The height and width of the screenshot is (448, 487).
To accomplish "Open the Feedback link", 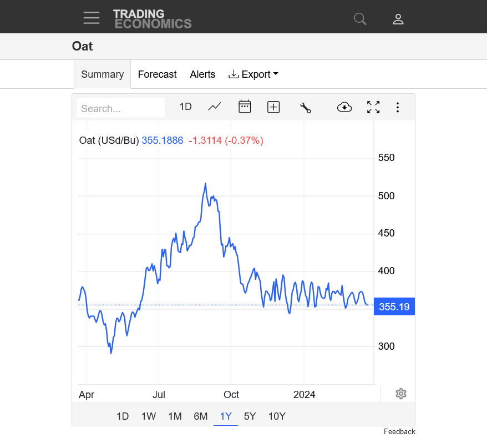I will point(399,431).
